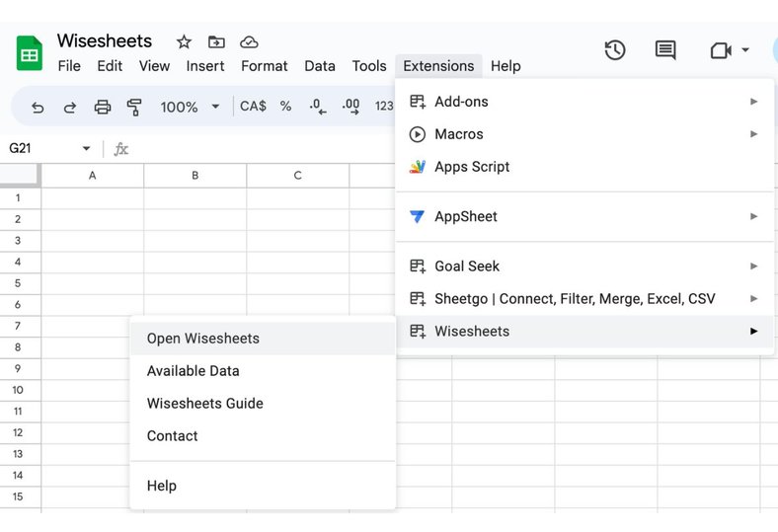
Task: Expand the Sheetgo add-on submenu
Action: click(x=584, y=299)
